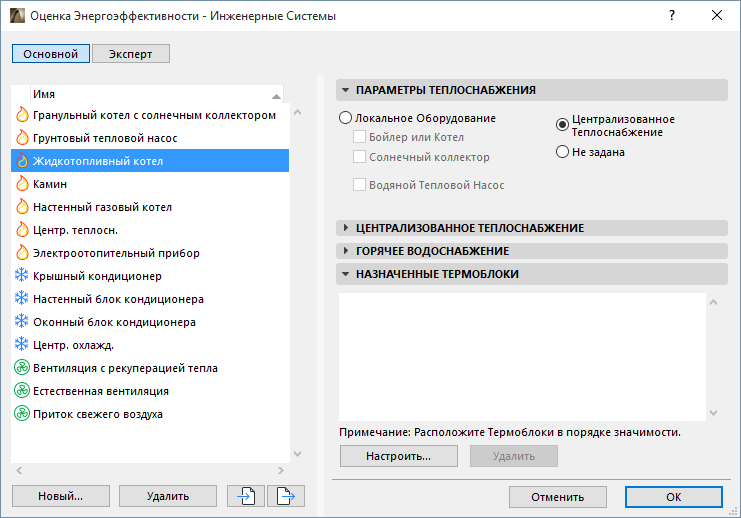Click snowflake icon beside Центр. охлажд.
The image size is (741, 518).
(x=22, y=345)
